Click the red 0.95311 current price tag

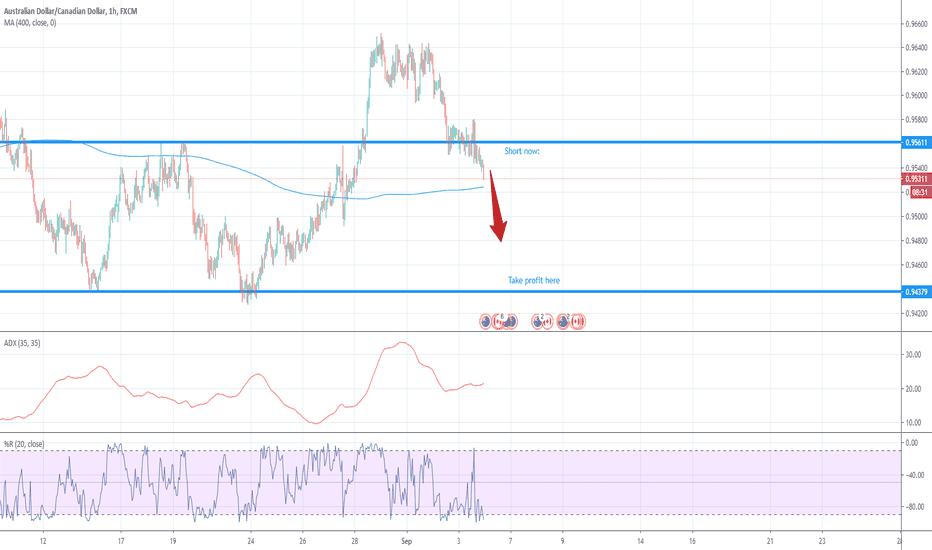(916, 179)
